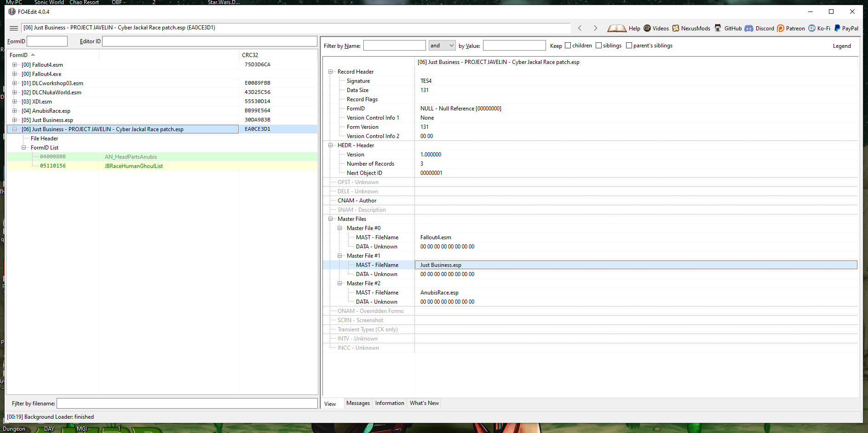Select [03] XDI.esm plugin row

(162, 102)
